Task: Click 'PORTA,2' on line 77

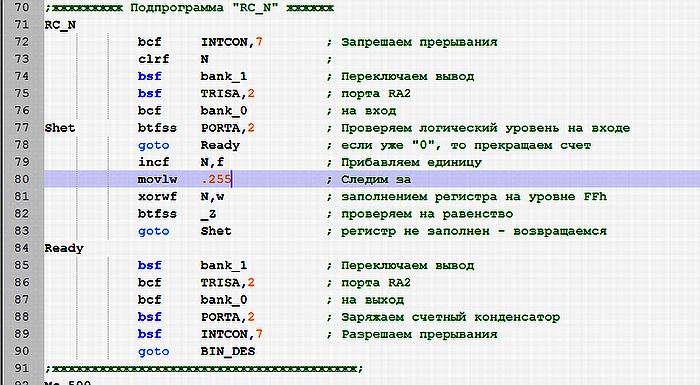Action: click(227, 128)
